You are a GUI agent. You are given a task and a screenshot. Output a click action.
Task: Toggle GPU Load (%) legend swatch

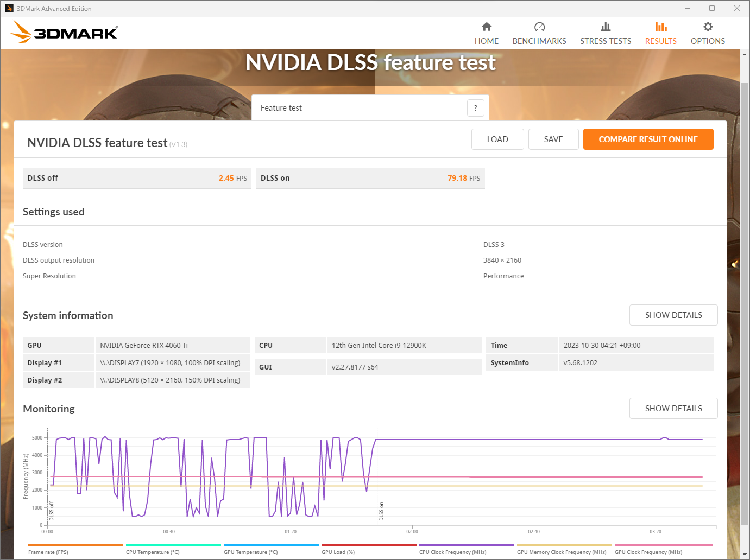(369, 545)
